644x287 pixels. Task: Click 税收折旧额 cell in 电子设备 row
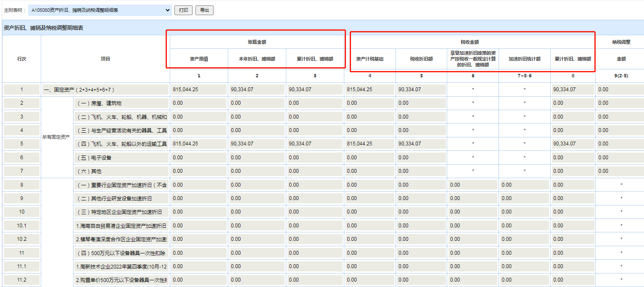tap(421, 158)
